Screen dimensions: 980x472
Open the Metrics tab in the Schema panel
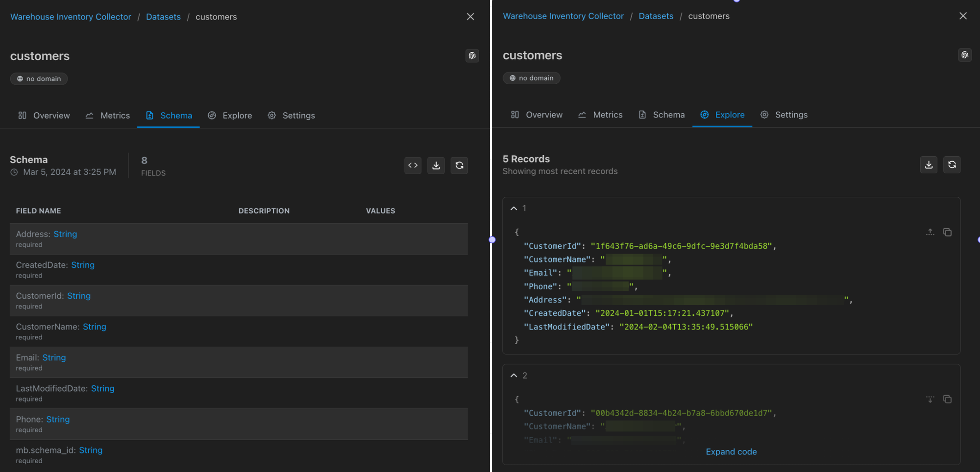(x=108, y=116)
